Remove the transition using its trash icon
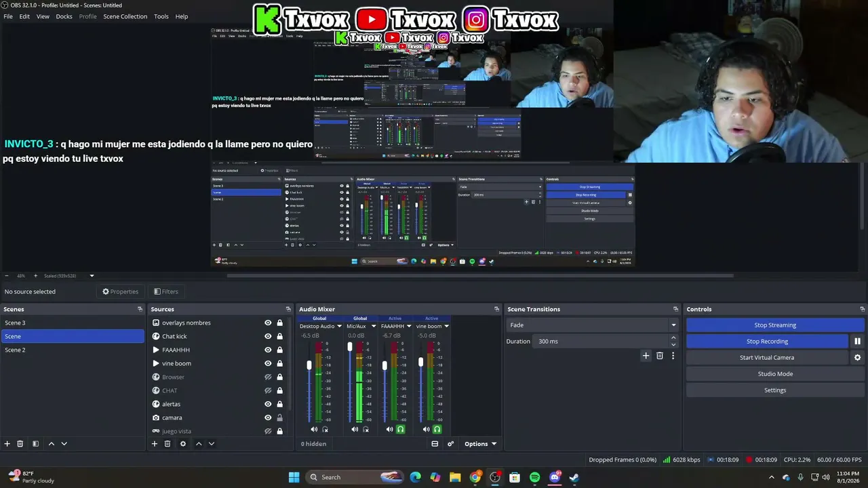Screen dimensions: 868x488 pos(660,356)
